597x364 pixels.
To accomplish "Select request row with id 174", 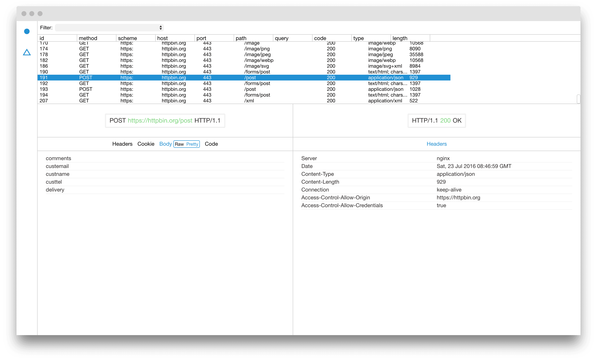I will pos(244,49).
